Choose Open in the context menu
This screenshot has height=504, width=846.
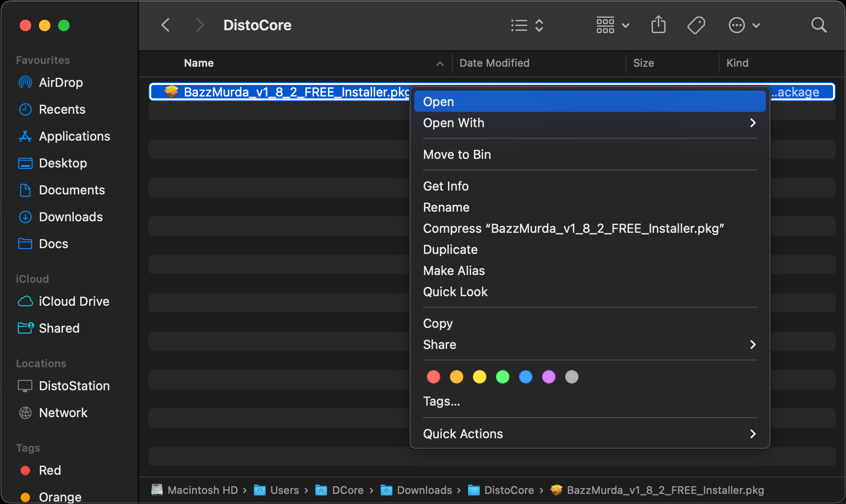point(590,102)
